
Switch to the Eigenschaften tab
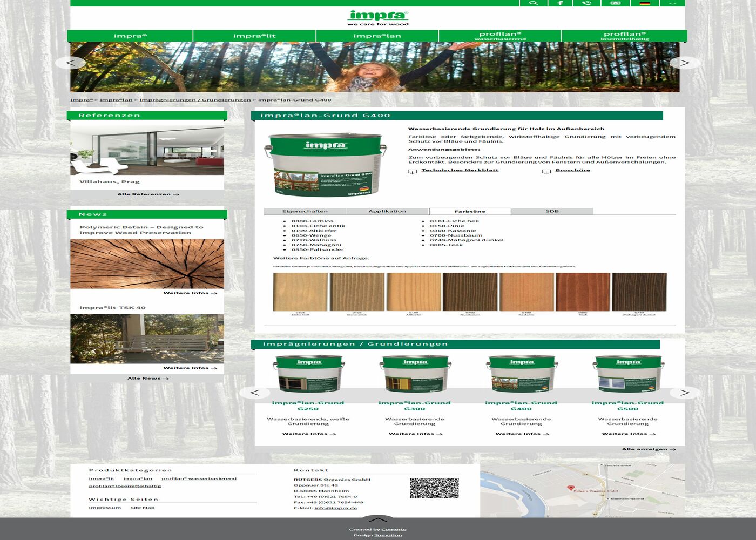click(305, 211)
